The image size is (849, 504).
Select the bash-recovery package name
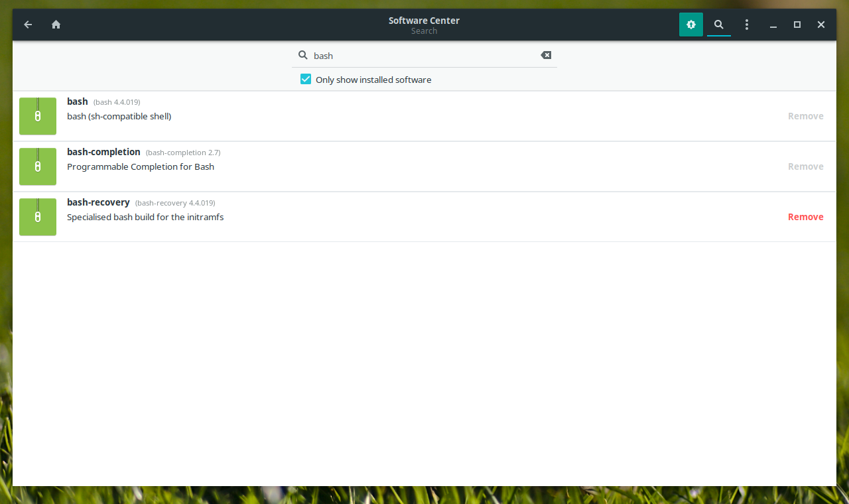click(98, 202)
